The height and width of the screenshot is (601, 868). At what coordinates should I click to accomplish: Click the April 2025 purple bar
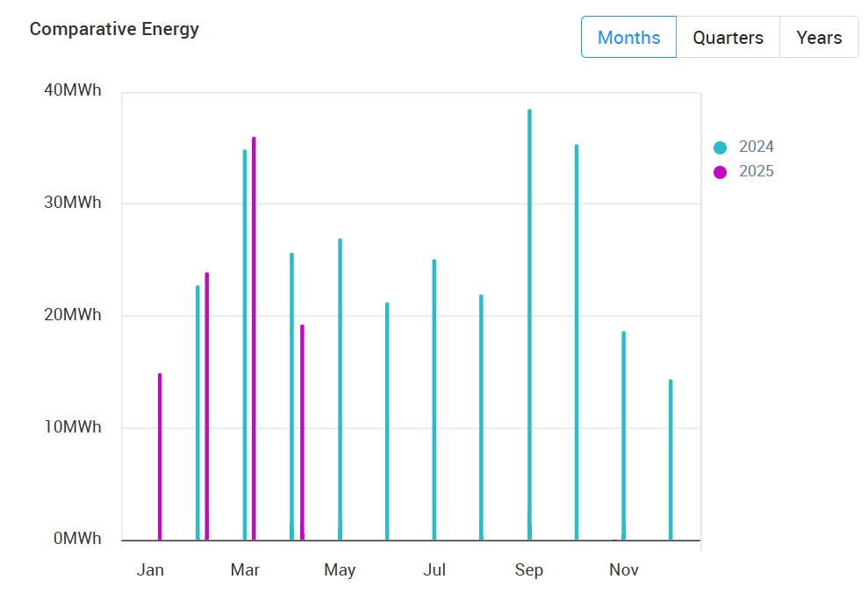302,432
